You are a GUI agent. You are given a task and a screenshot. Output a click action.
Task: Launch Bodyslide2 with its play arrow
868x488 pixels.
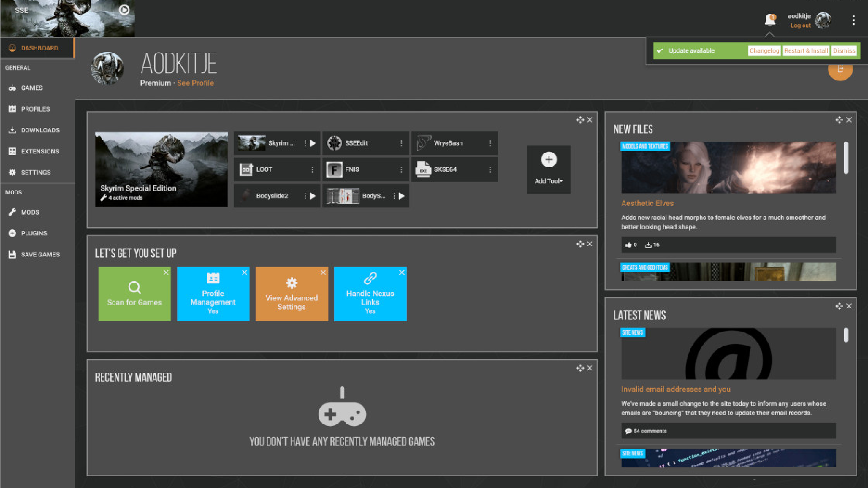[x=313, y=196]
